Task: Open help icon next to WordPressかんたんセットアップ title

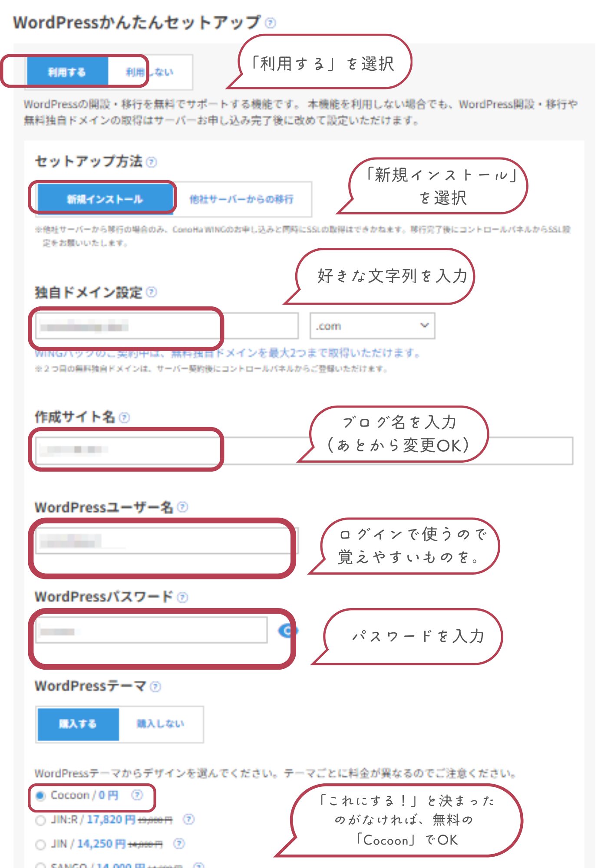Action: (270, 23)
